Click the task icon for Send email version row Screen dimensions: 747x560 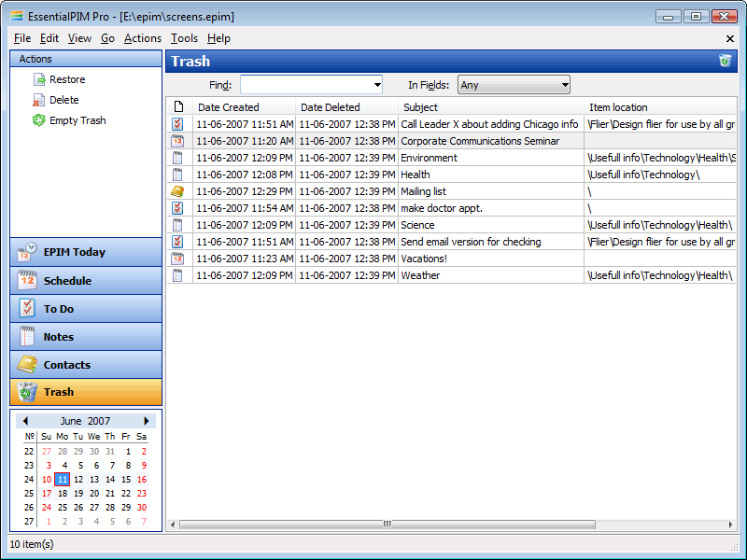(177, 242)
